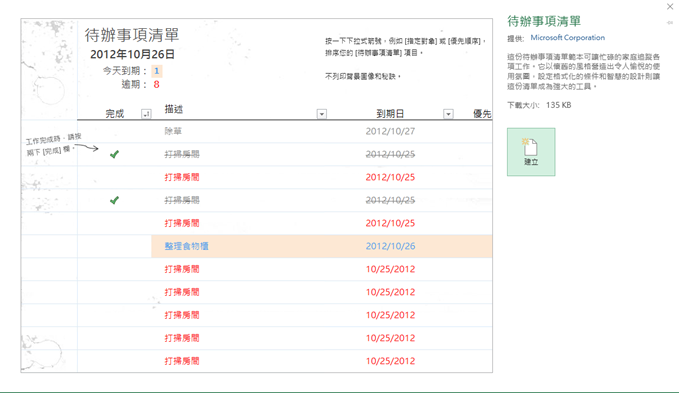679x393 pixels.
Task: Click the 下載大小: 135 KB text
Action: 539,105
